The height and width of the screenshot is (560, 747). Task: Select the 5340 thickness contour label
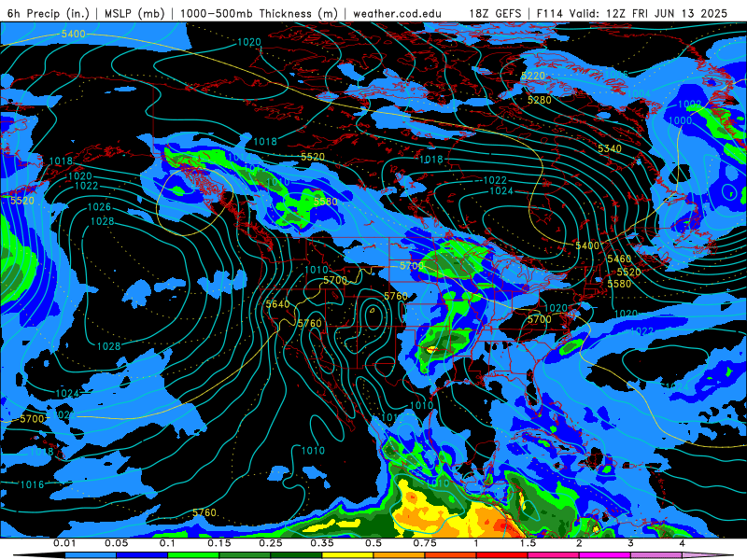point(610,148)
